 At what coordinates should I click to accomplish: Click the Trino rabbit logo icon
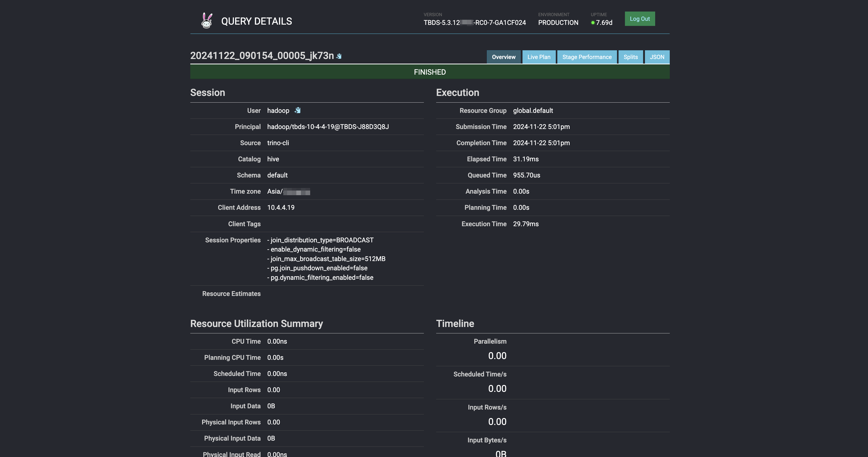(x=206, y=21)
